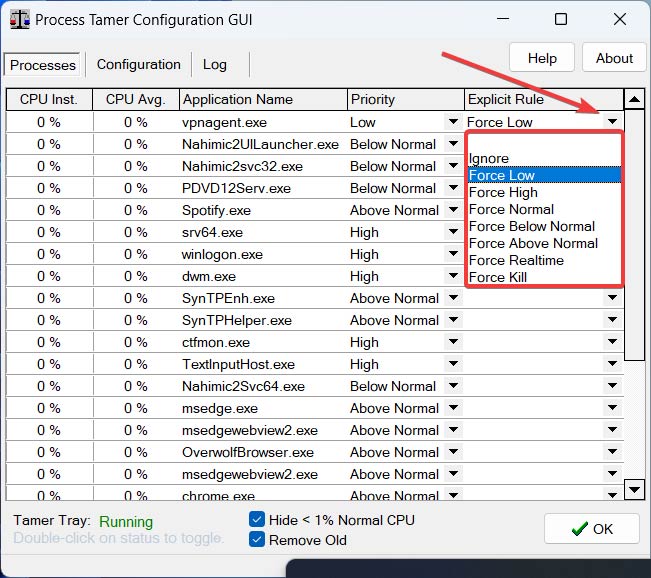Screen dimensions: 651x578
Task: Pick Force Above Normal rule option
Action: click(x=544, y=243)
